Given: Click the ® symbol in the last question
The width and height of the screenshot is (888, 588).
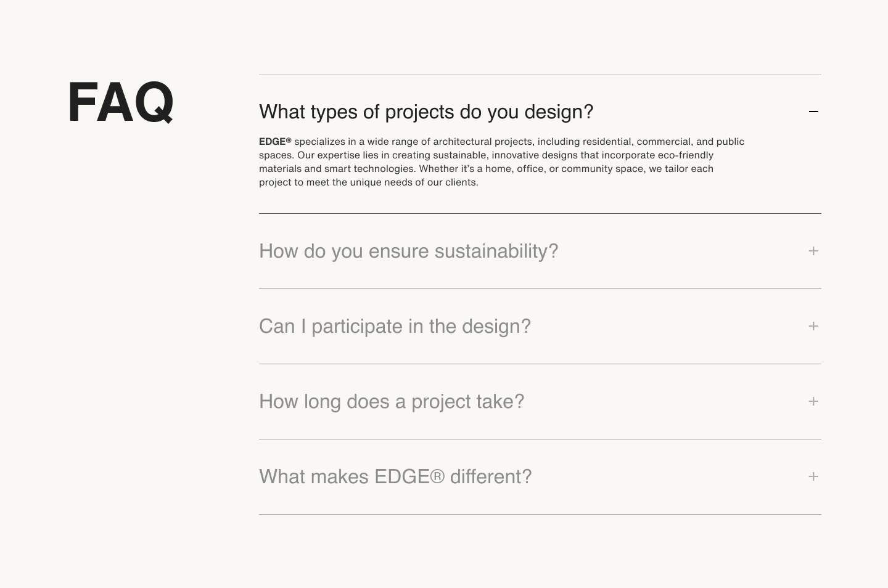Looking at the screenshot, I should click(437, 476).
